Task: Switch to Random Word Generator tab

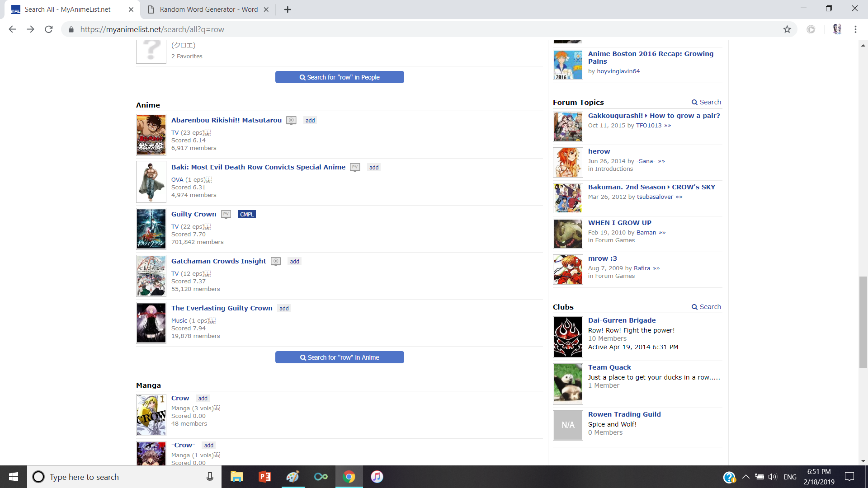Action: pos(208,9)
